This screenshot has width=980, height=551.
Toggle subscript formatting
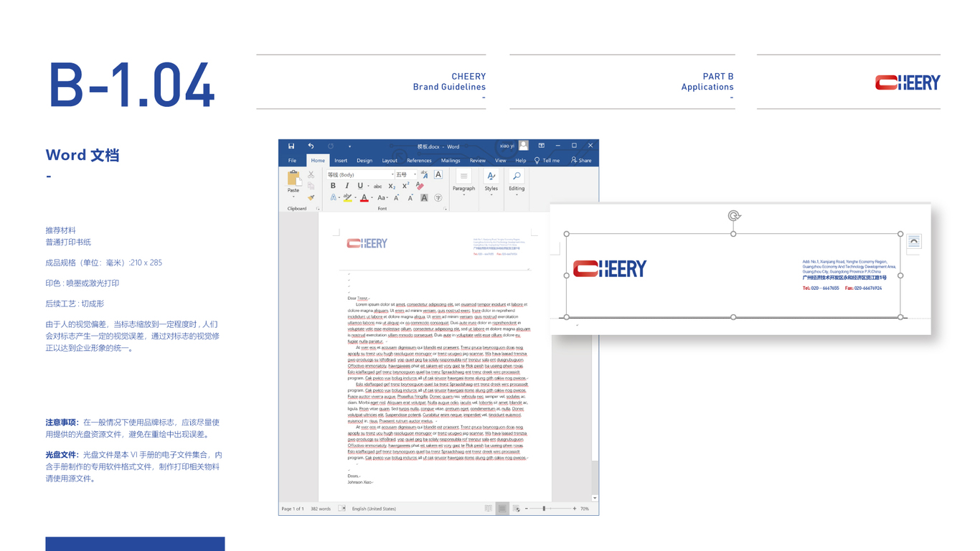pyautogui.click(x=392, y=187)
